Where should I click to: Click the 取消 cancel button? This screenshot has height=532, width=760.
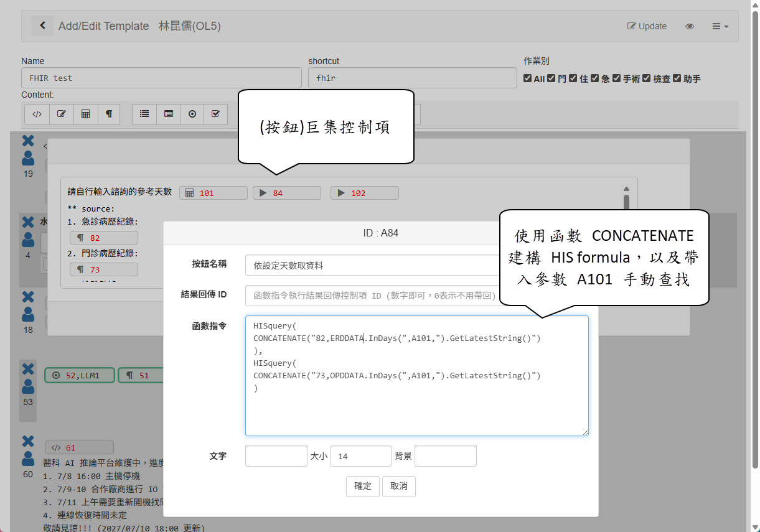coord(399,487)
